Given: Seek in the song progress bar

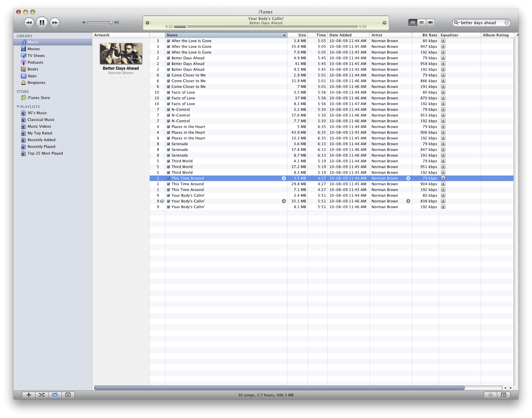Looking at the screenshot, I should coord(266,27).
